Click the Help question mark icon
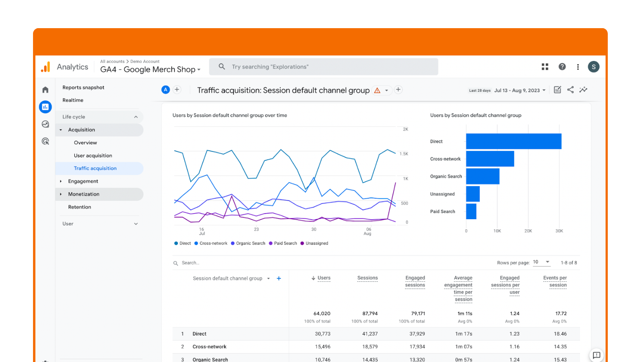Image resolution: width=644 pixels, height=362 pixels. [562, 66]
